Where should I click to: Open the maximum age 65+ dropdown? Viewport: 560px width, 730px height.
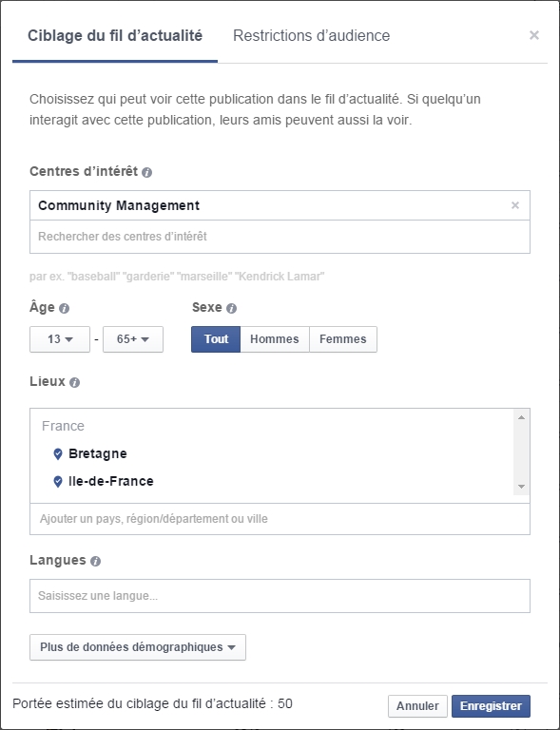[x=133, y=339]
